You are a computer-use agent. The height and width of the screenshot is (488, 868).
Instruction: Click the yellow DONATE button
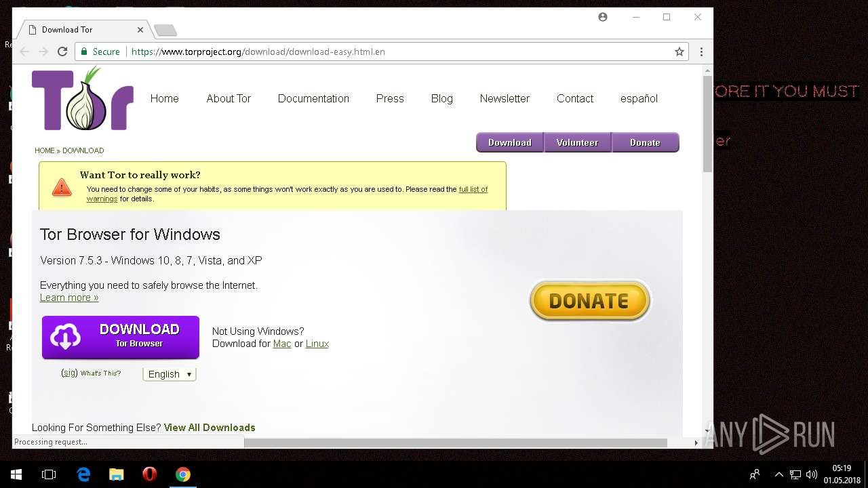(589, 300)
